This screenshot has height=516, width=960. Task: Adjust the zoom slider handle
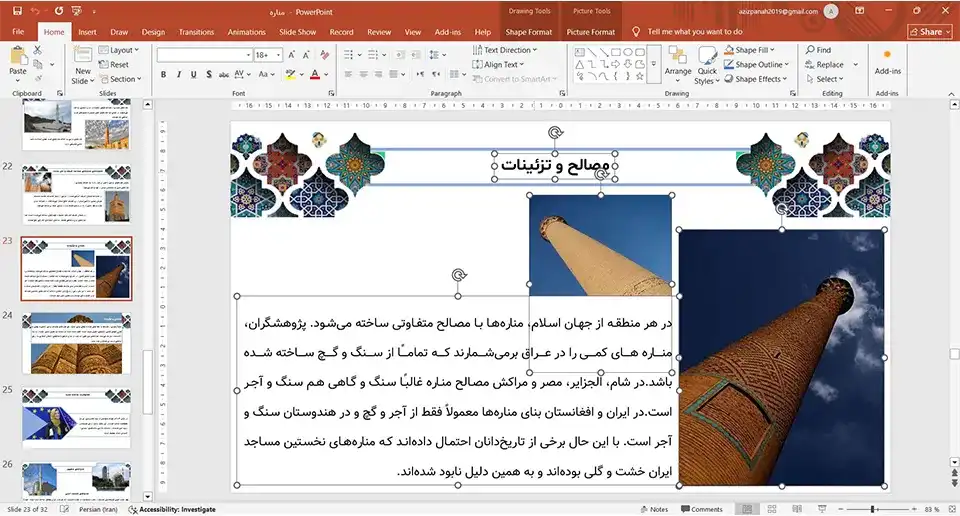coord(873,509)
